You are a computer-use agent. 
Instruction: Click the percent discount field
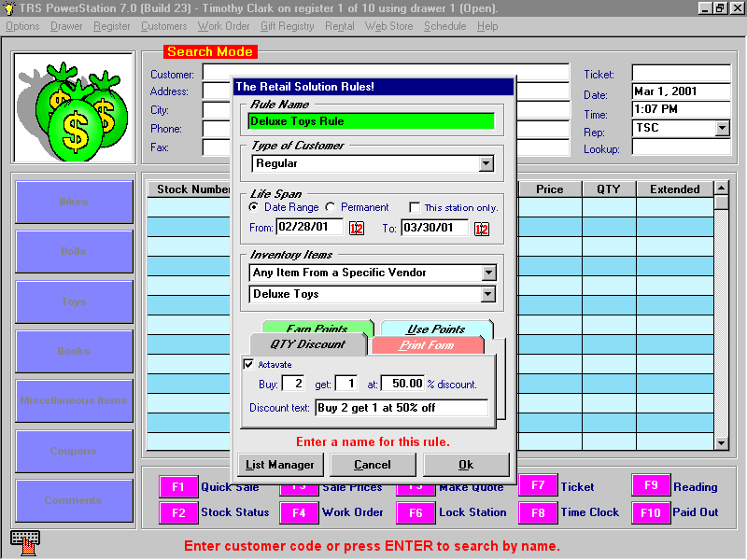coord(402,384)
